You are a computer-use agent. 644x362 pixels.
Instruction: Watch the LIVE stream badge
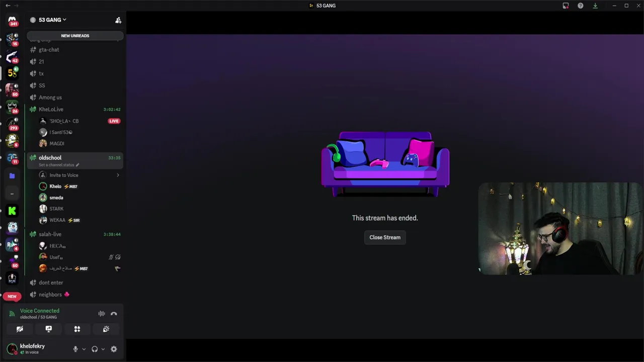click(114, 121)
